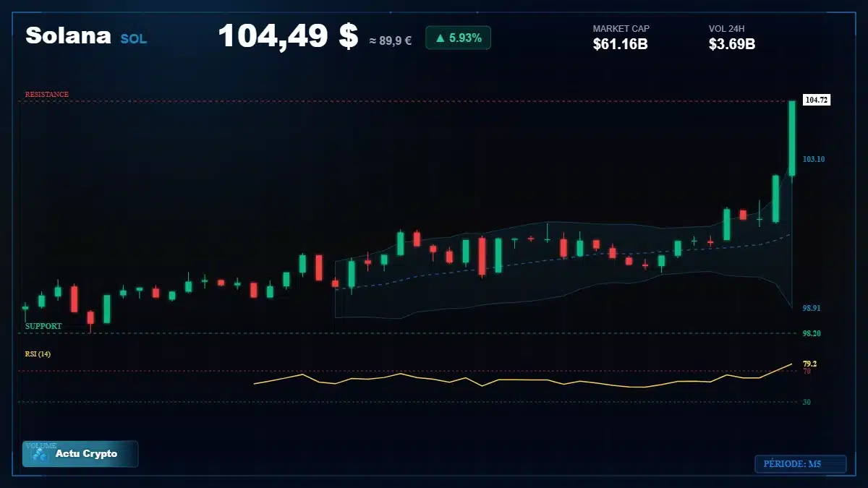Click the RSI (14) indicator label

pyautogui.click(x=38, y=354)
